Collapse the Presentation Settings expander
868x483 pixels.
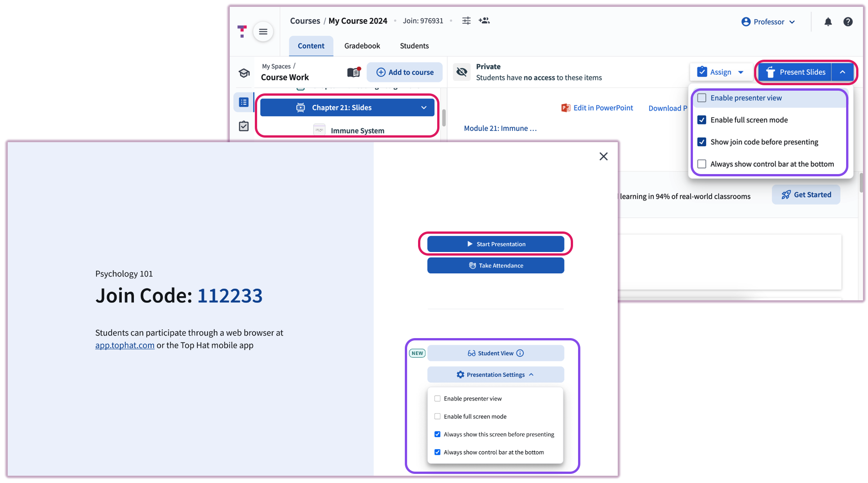click(x=496, y=375)
